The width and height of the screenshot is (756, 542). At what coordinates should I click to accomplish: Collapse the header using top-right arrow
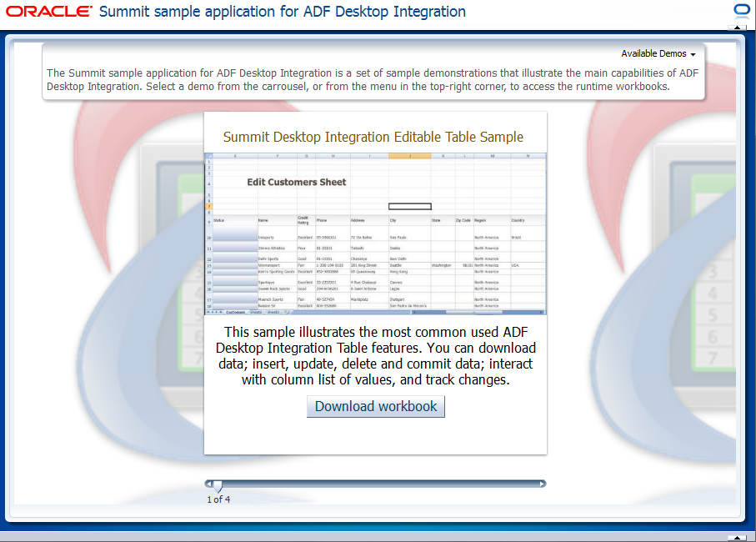click(x=737, y=28)
